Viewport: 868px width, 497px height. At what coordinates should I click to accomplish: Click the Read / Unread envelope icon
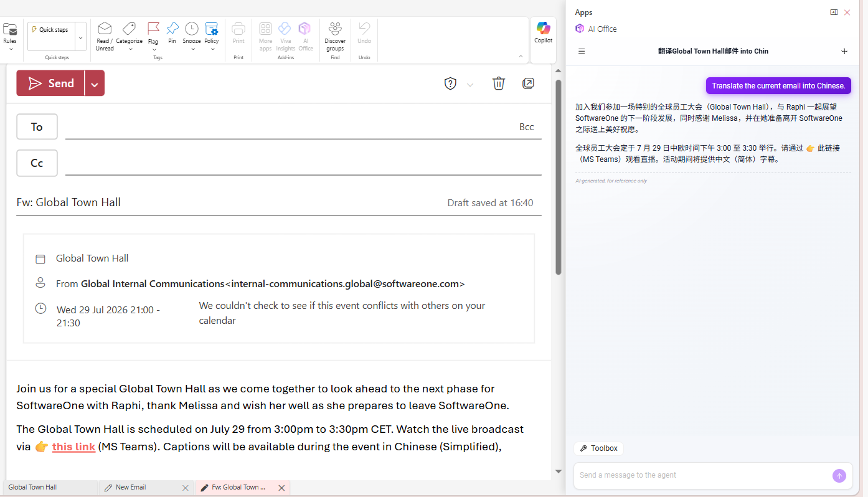point(105,29)
